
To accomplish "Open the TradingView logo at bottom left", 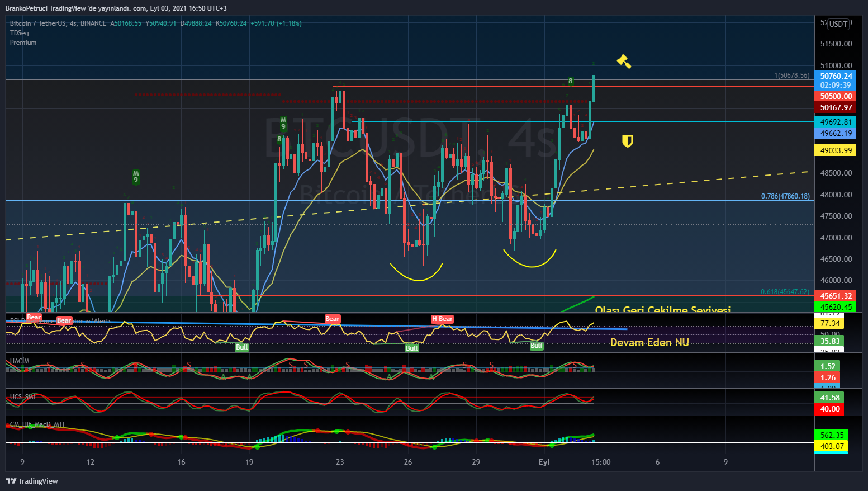I will 32,481.
